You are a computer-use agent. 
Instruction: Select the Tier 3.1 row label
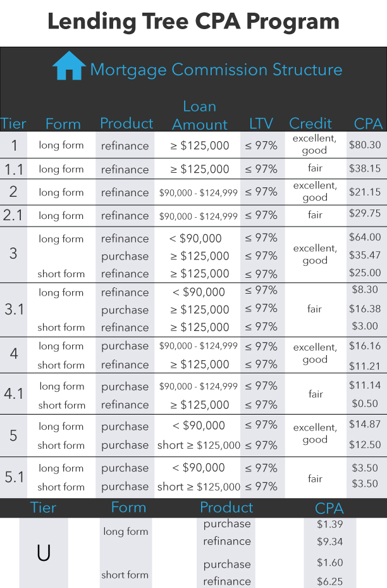(14, 310)
